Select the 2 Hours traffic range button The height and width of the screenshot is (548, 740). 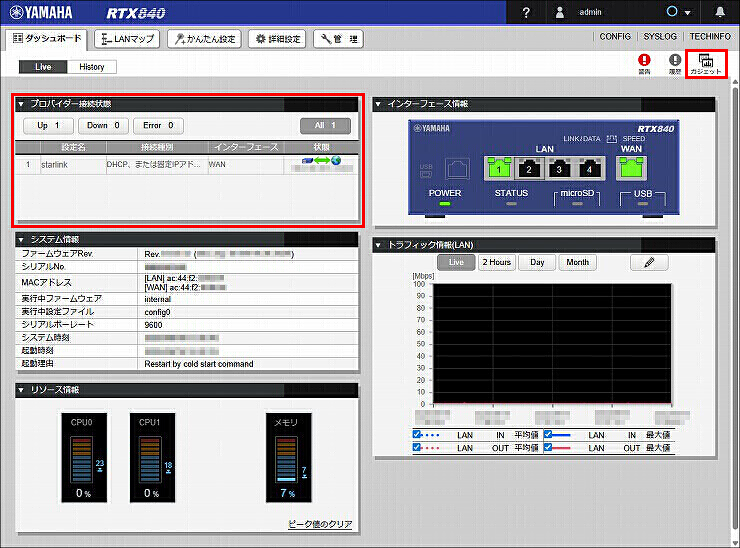point(497,262)
